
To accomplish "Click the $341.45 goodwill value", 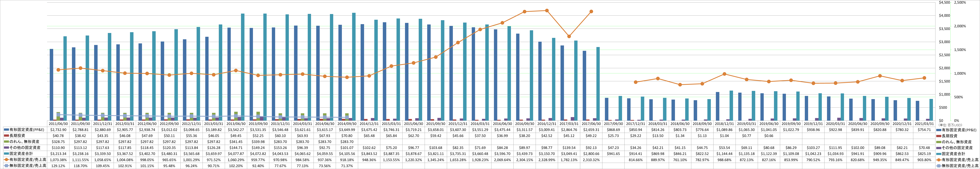I will 236,142.
